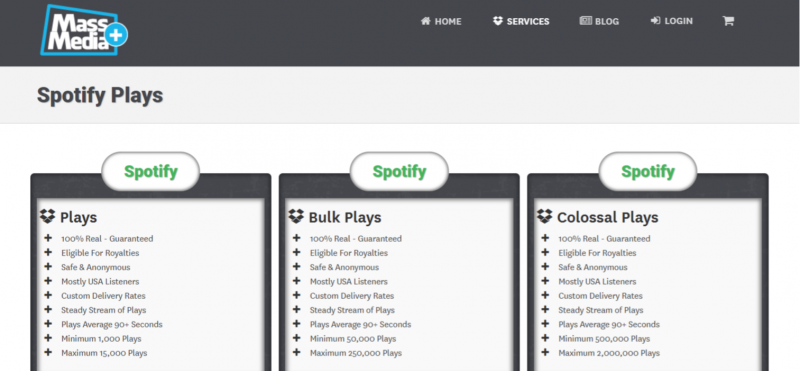Select the Plays card heading

click(x=79, y=217)
